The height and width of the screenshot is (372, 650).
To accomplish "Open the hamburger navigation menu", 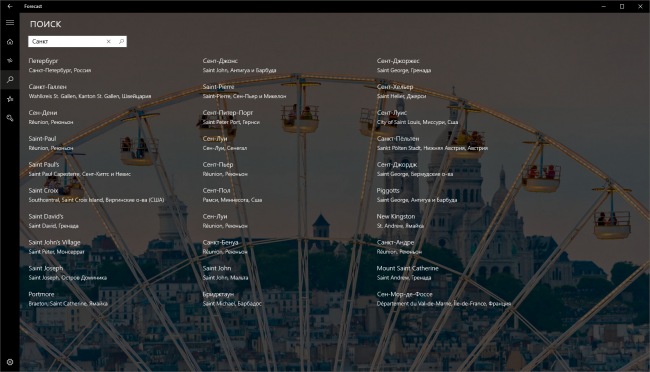I will [x=10, y=23].
